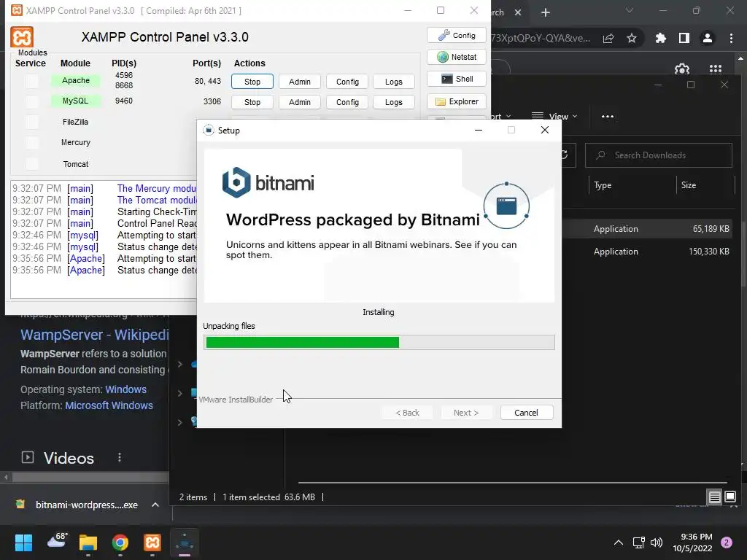Open XAMPP Explorer folder button
The width and height of the screenshot is (747, 560).
[457, 101]
